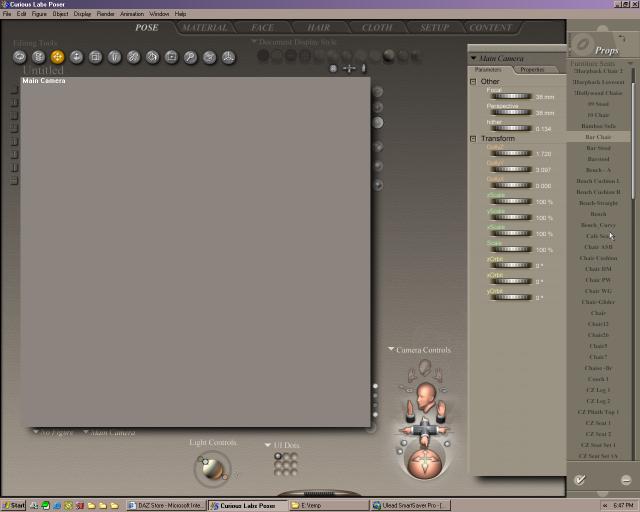Select the highlighted Translate/Pull tool

tap(58, 57)
